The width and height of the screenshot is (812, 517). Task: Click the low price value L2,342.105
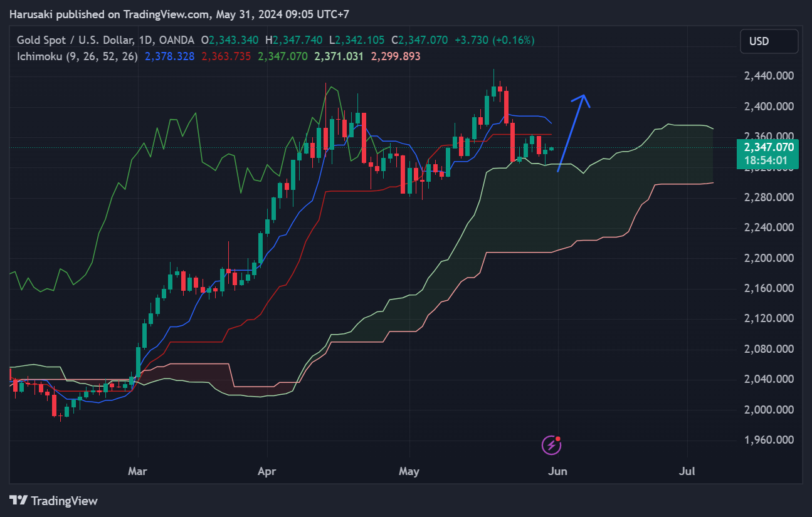(x=357, y=40)
